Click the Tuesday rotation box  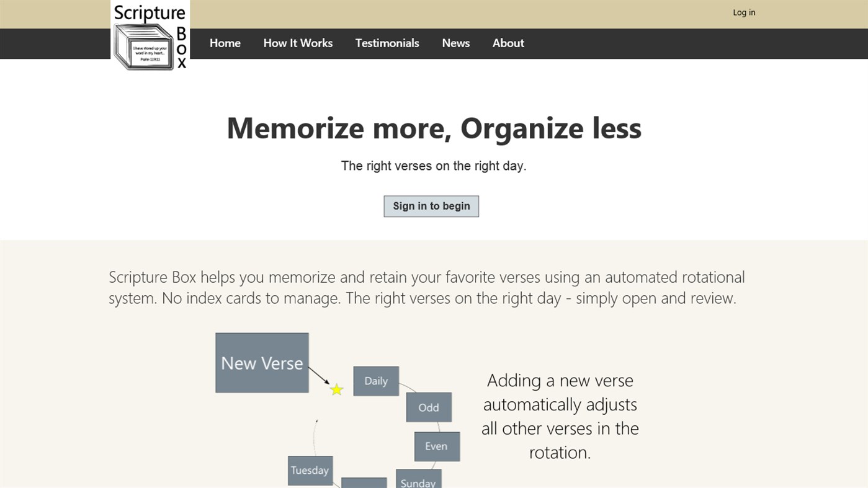pos(310,470)
